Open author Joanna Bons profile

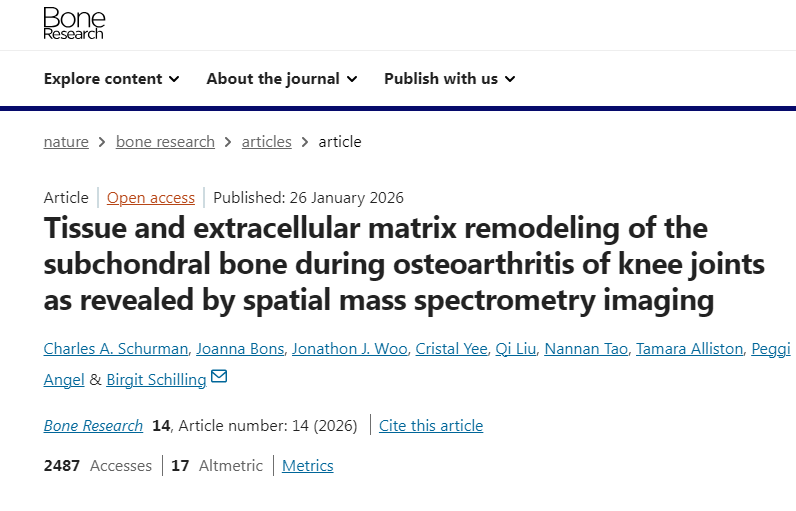[x=241, y=349]
